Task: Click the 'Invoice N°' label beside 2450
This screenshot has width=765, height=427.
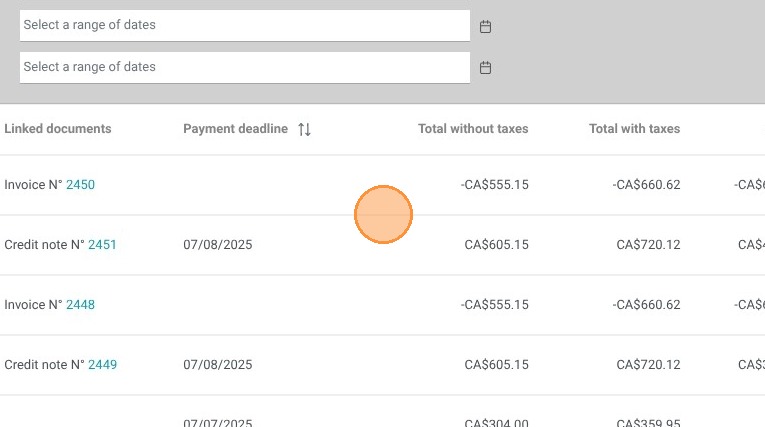Action: 33,184
